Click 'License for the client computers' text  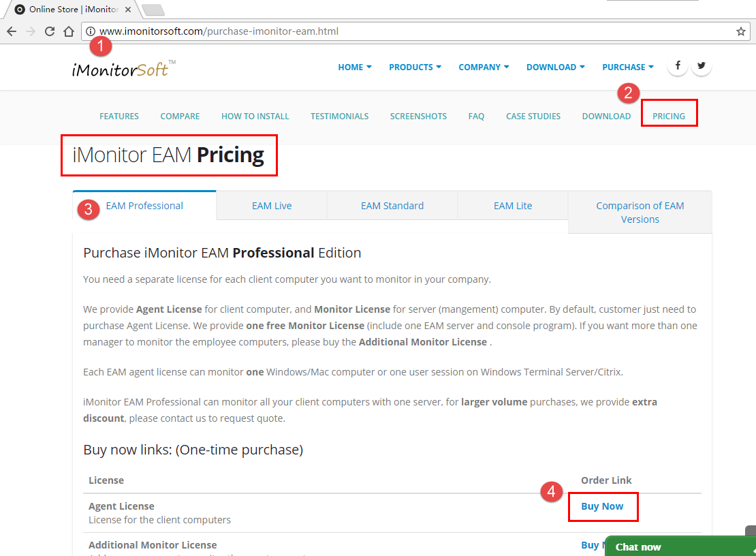pos(159,520)
